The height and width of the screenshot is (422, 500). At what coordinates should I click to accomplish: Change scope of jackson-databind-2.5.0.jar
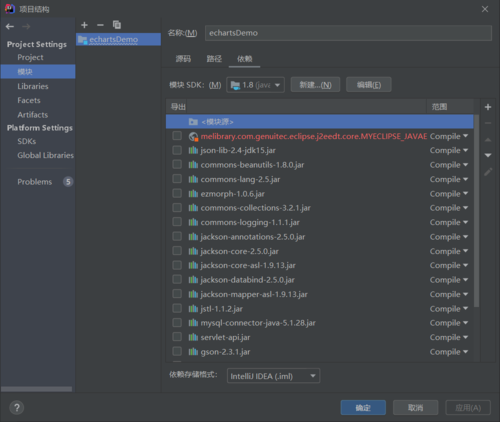click(x=449, y=280)
